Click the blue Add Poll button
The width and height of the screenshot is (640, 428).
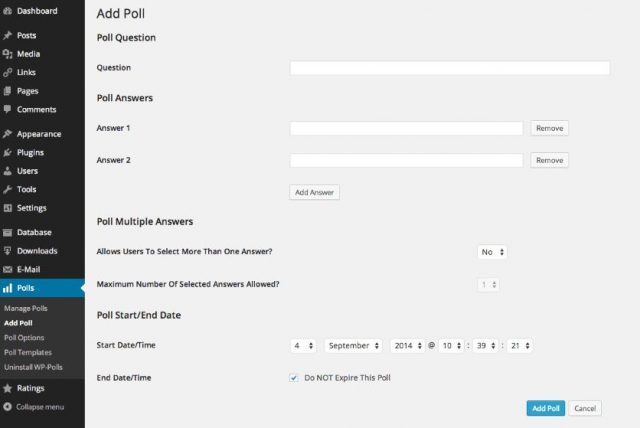click(x=546, y=408)
